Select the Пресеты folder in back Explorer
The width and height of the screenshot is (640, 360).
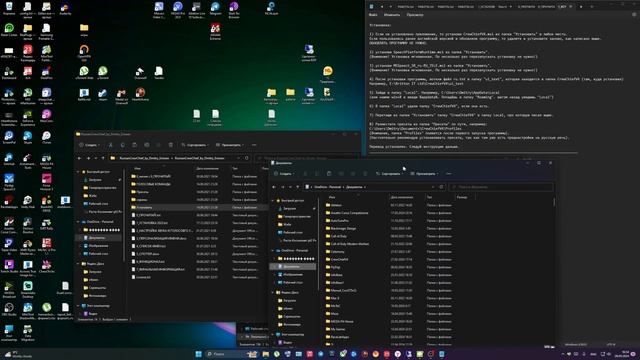[143, 192]
